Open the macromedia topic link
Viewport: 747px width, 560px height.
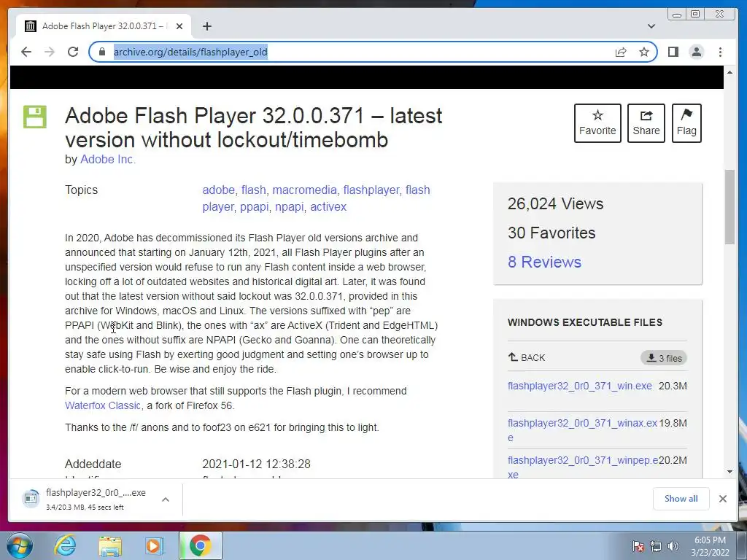point(304,190)
